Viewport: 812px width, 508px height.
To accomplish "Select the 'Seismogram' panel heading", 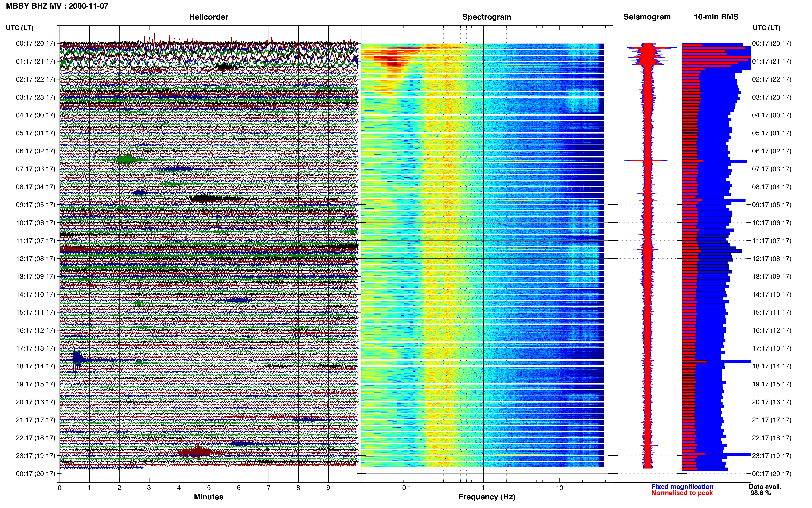I will (x=647, y=17).
